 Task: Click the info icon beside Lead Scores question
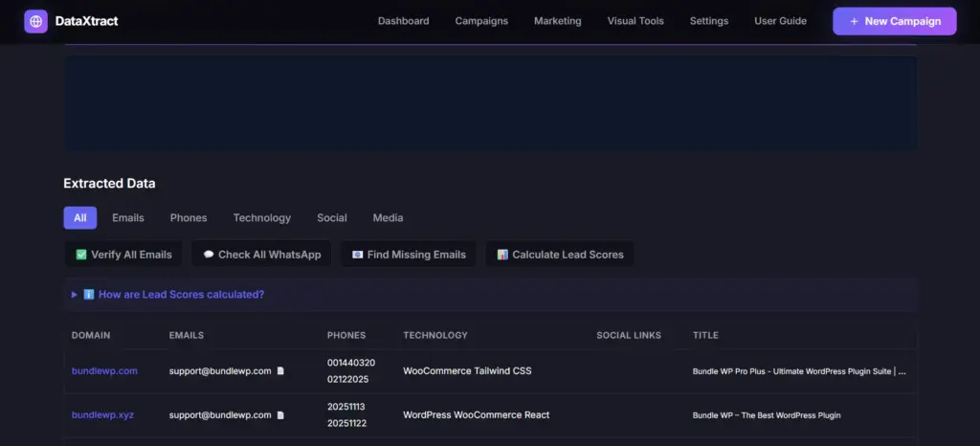[89, 294]
